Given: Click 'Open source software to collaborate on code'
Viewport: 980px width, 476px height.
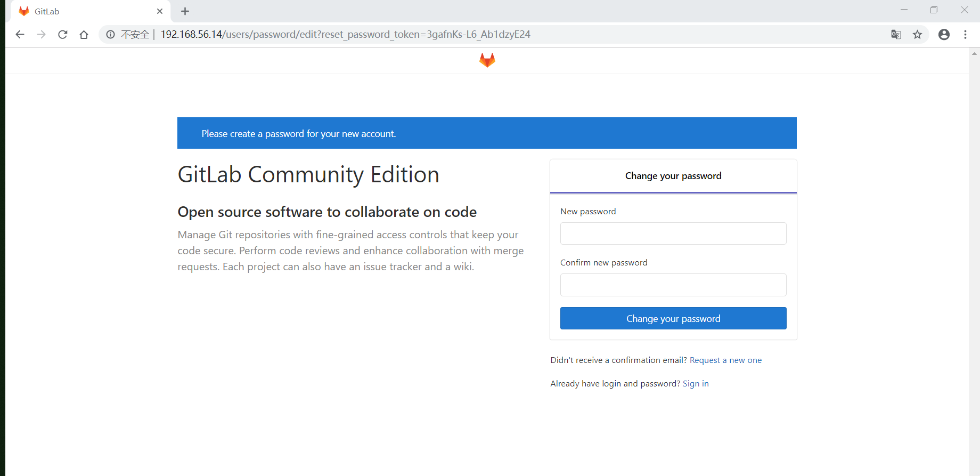Looking at the screenshot, I should click(327, 212).
